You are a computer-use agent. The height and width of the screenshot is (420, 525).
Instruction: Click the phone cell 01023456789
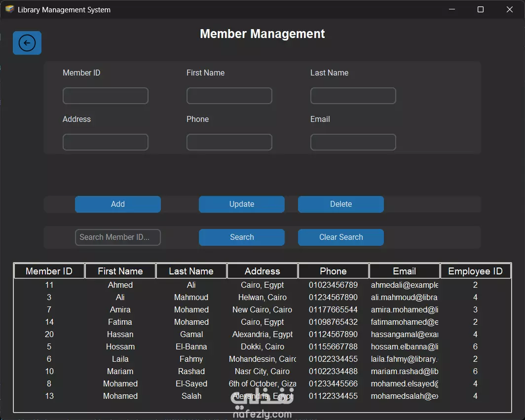click(333, 285)
